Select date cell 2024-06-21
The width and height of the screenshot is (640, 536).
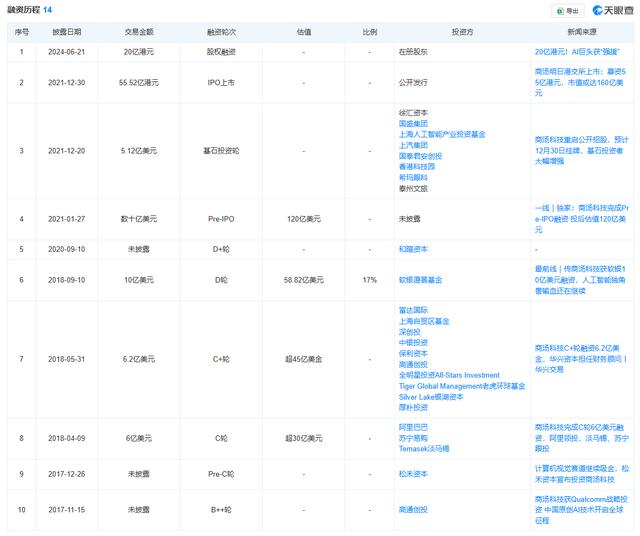pyautogui.click(x=67, y=52)
